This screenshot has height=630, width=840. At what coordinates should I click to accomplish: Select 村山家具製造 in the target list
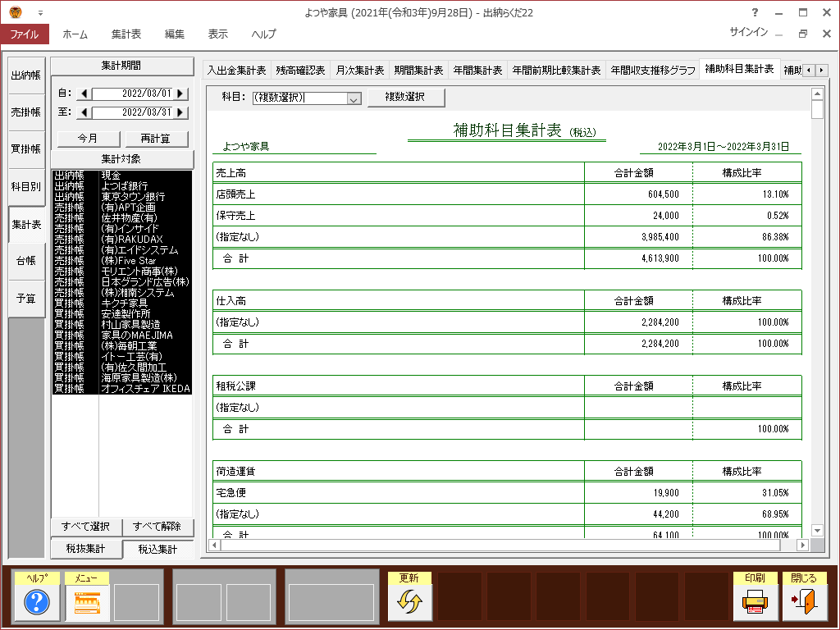(x=122, y=325)
